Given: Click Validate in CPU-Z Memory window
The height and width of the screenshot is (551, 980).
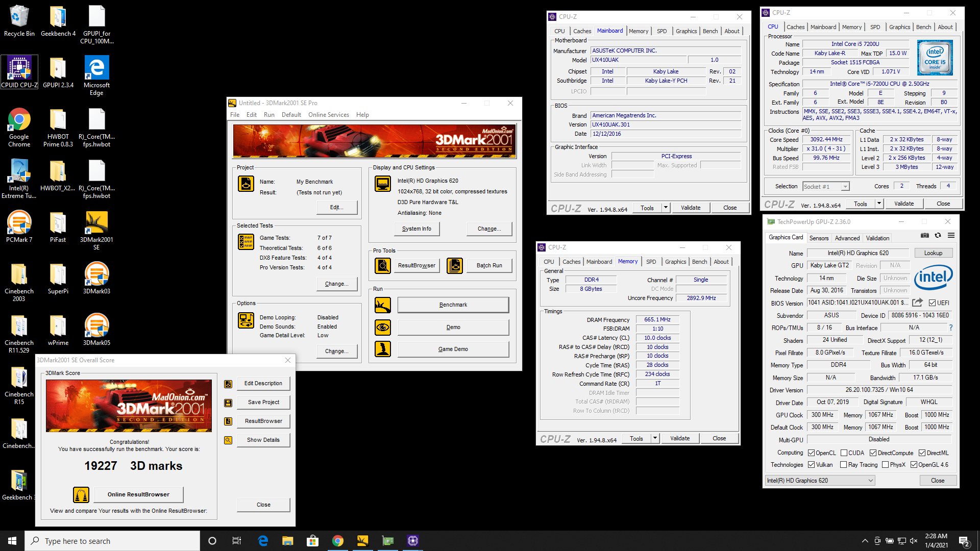Looking at the screenshot, I should pyautogui.click(x=680, y=438).
